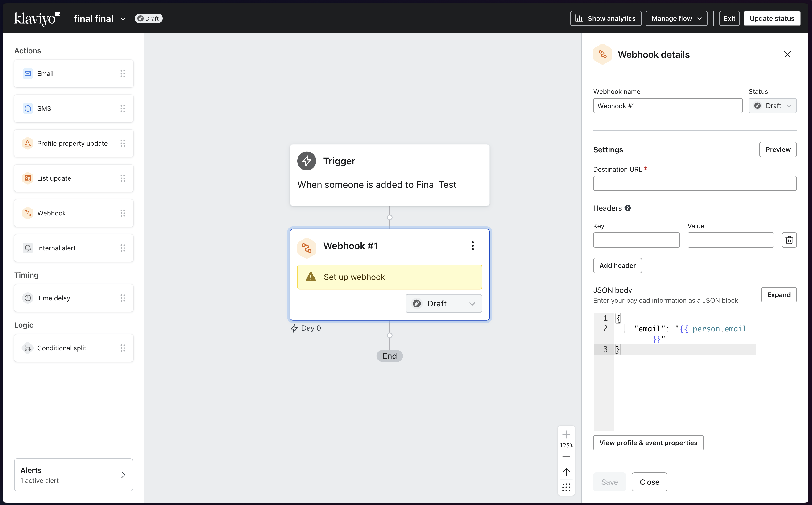Delete the header row with trash icon
Screen dimensions: 812x505
pos(789,240)
